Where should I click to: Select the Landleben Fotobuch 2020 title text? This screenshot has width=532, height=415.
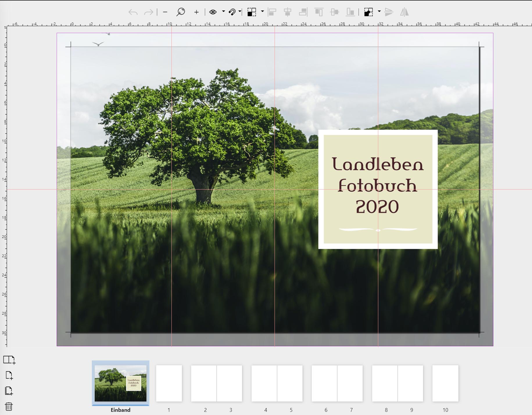tap(377, 185)
